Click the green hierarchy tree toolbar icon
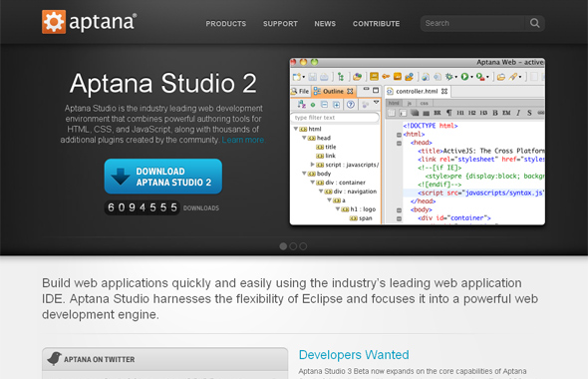The height and width of the screenshot is (379, 588). coord(341,77)
